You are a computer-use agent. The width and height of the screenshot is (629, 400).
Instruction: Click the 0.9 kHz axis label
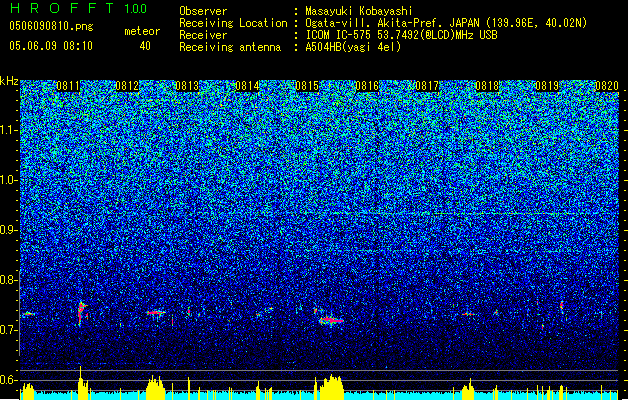coord(9,230)
